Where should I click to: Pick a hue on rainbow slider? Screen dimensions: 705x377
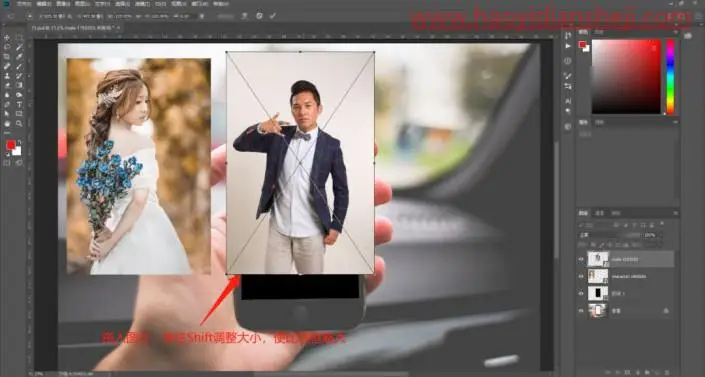(670, 76)
